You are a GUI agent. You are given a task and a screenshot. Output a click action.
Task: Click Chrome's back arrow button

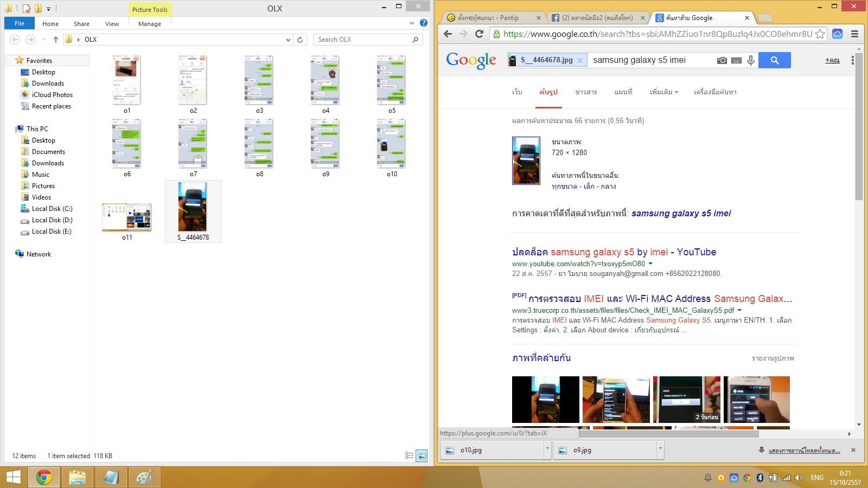[x=448, y=34]
